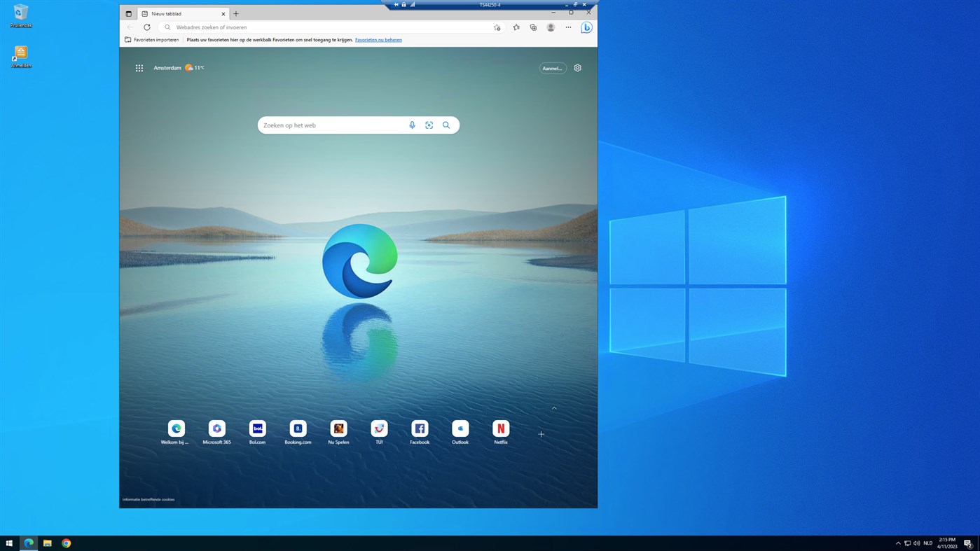Open the Windows Start menu
The image size is (980, 551).
coord(9,543)
